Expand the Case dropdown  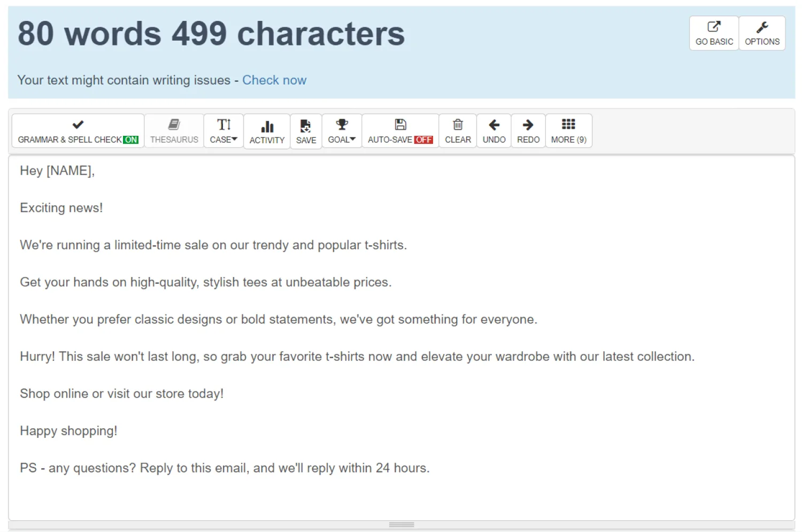coord(223,131)
